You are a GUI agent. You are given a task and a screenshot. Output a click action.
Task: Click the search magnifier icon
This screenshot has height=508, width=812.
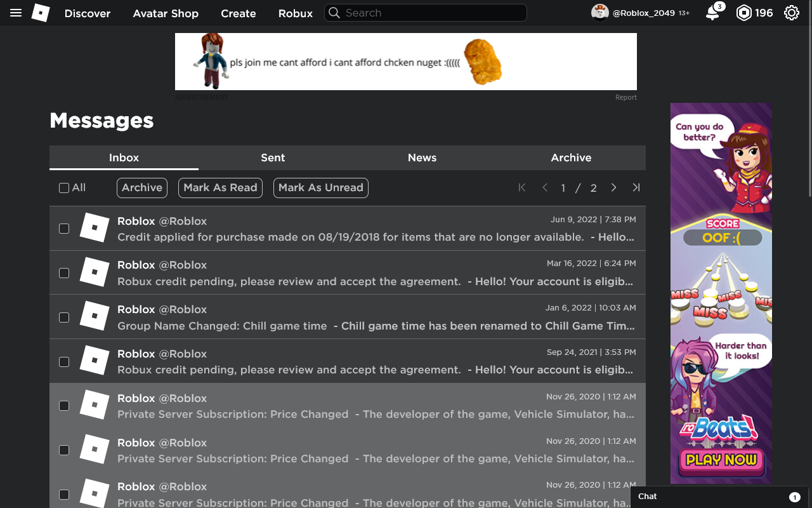[x=334, y=13]
